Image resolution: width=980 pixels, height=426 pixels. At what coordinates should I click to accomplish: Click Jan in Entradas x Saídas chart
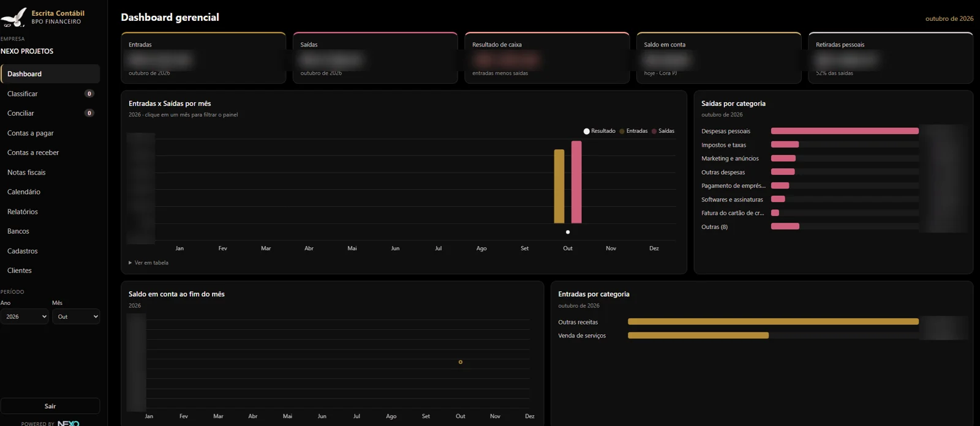point(179,248)
